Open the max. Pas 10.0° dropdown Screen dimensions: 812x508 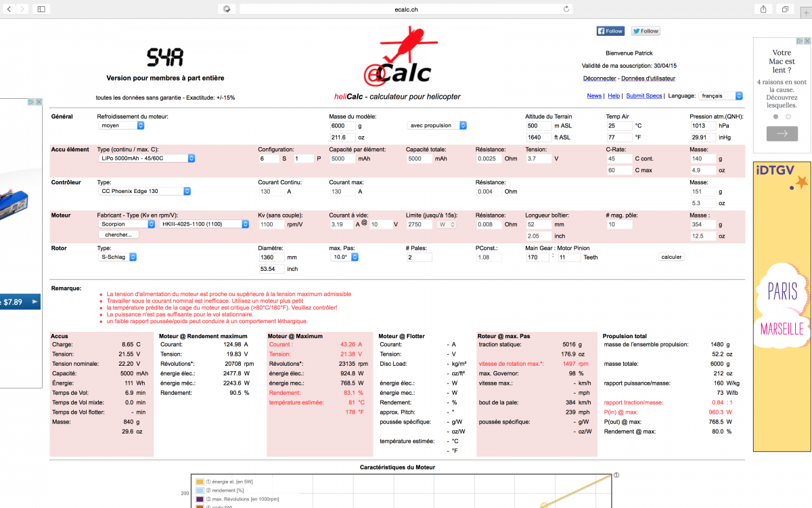click(344, 257)
